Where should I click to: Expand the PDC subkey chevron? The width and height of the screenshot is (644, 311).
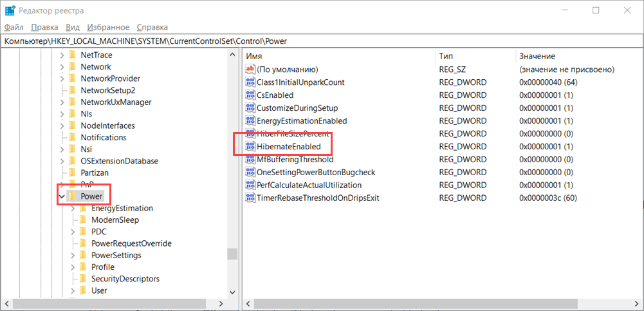click(x=73, y=232)
